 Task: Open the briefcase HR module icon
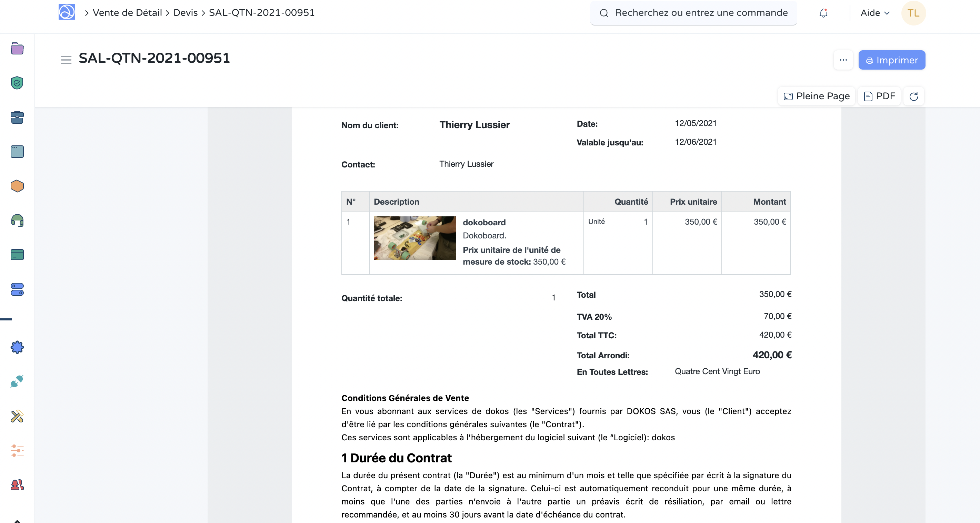coord(17,117)
